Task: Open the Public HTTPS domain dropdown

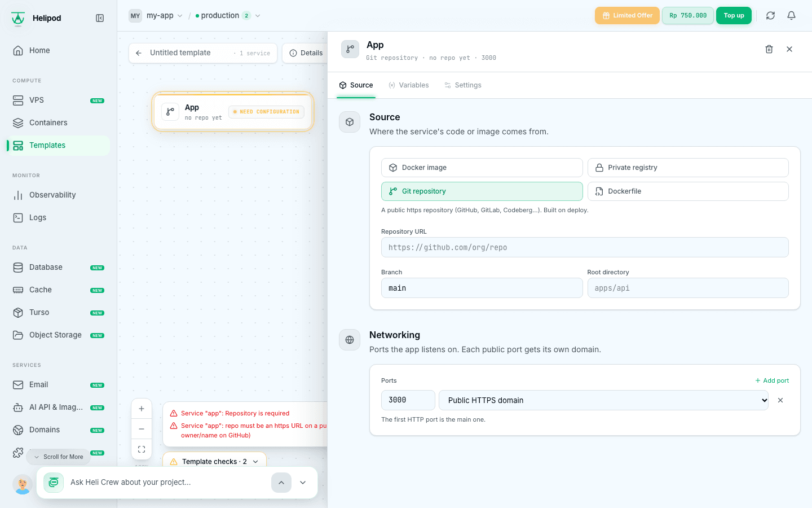Action: coord(603,400)
